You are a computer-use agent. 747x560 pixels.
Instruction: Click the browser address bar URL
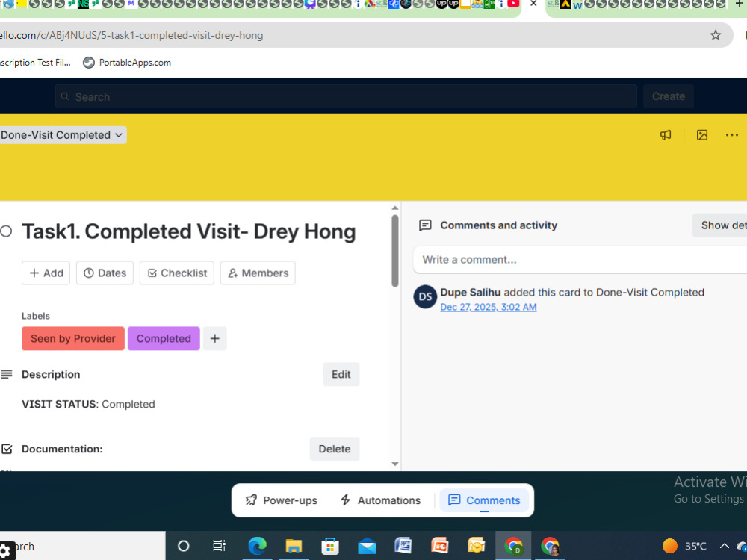(x=131, y=35)
